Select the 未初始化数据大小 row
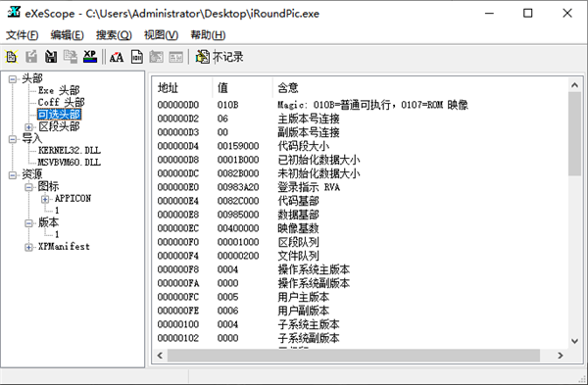This screenshot has height=385, width=588. pyautogui.click(x=360, y=173)
